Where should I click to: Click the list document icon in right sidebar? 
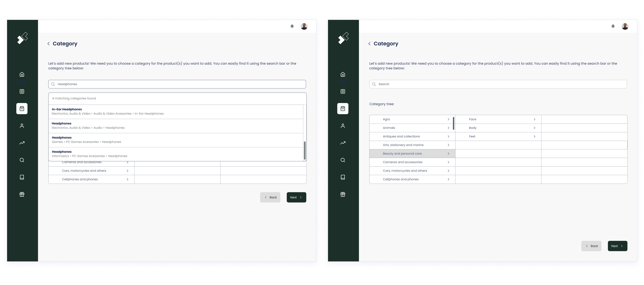343,91
